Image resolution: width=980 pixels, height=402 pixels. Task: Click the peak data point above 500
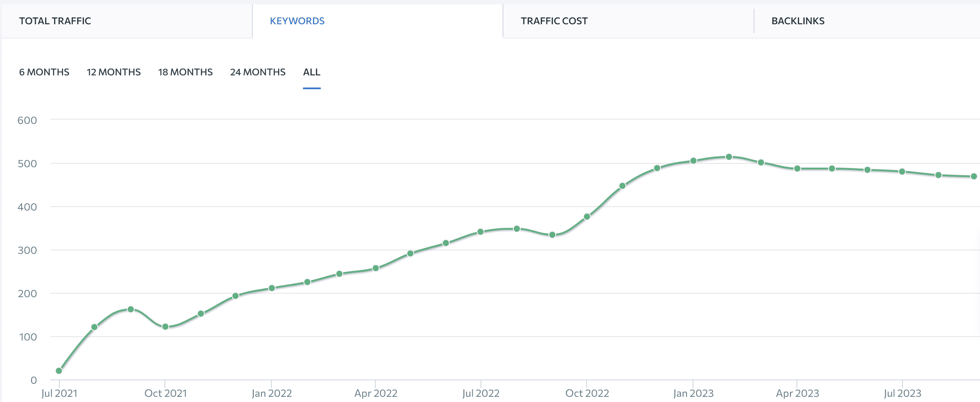[x=729, y=157]
